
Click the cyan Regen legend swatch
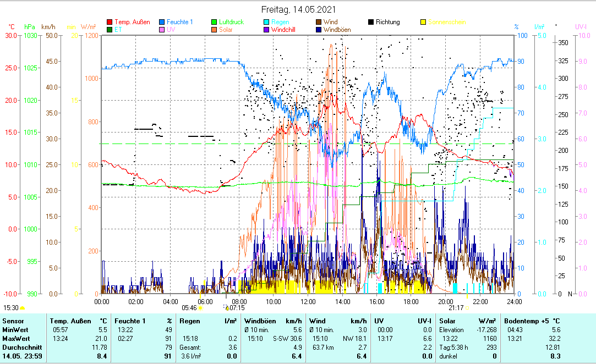point(266,22)
